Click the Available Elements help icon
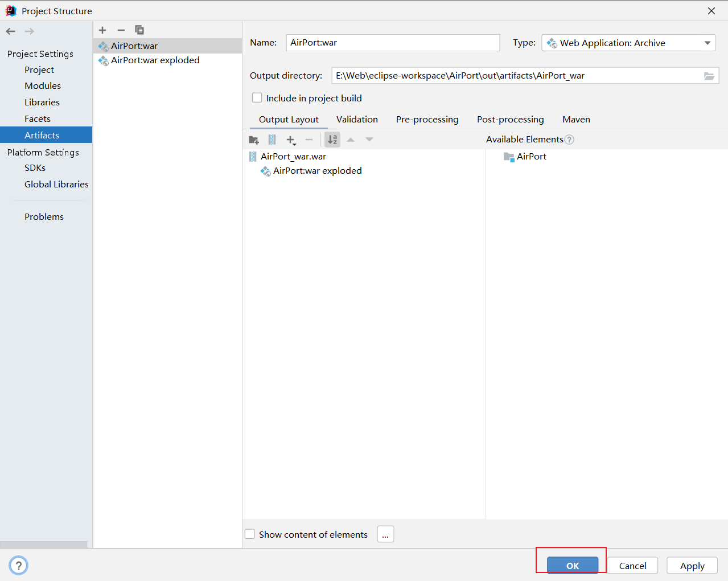 [569, 139]
